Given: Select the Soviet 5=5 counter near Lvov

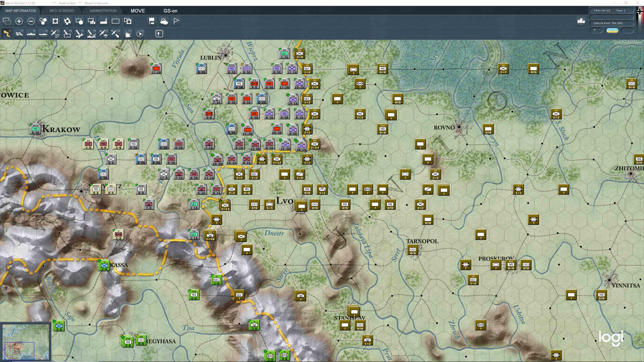Looking at the screenshot, I should coord(269,204).
